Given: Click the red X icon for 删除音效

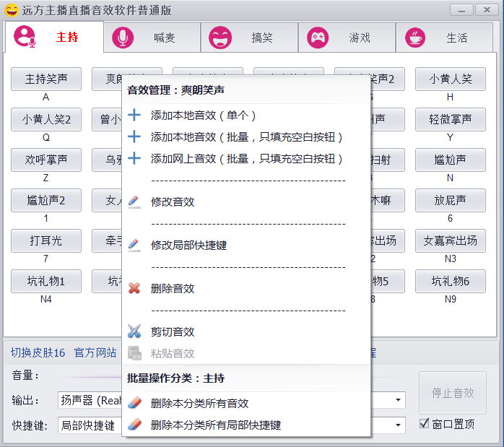Looking at the screenshot, I should (134, 288).
